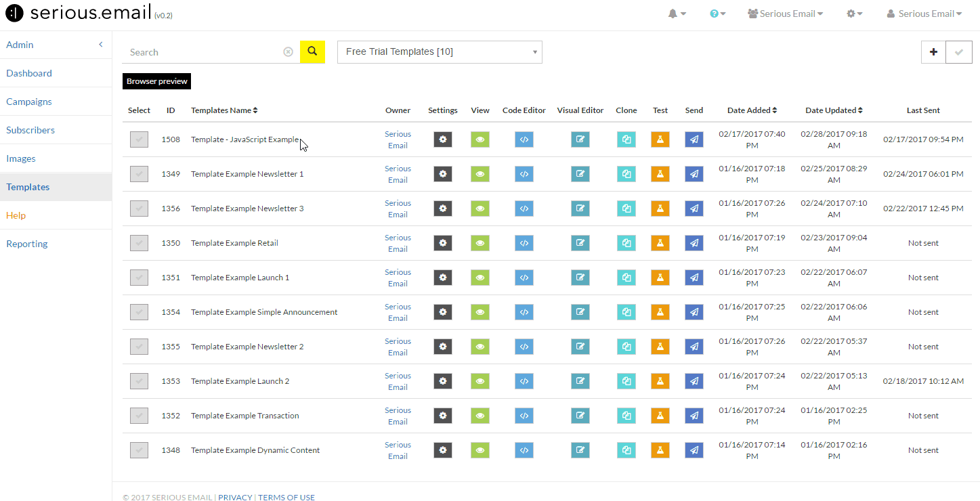Click the checkmark button beside the plus

tap(958, 52)
